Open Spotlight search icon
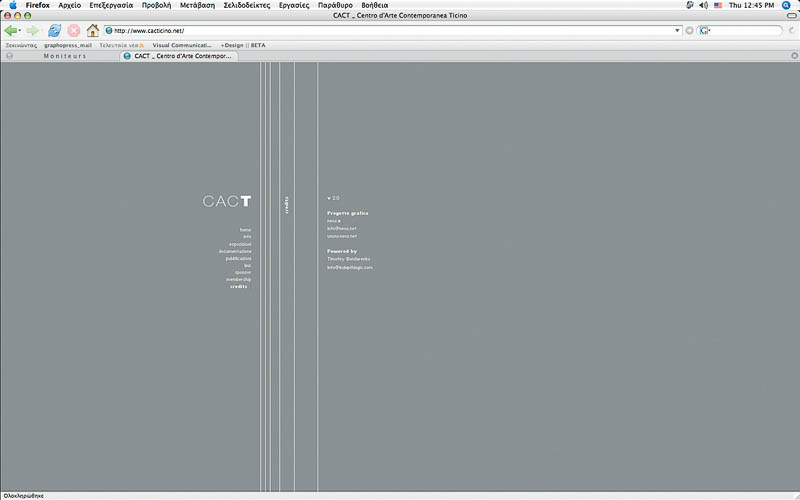 pos(786,5)
